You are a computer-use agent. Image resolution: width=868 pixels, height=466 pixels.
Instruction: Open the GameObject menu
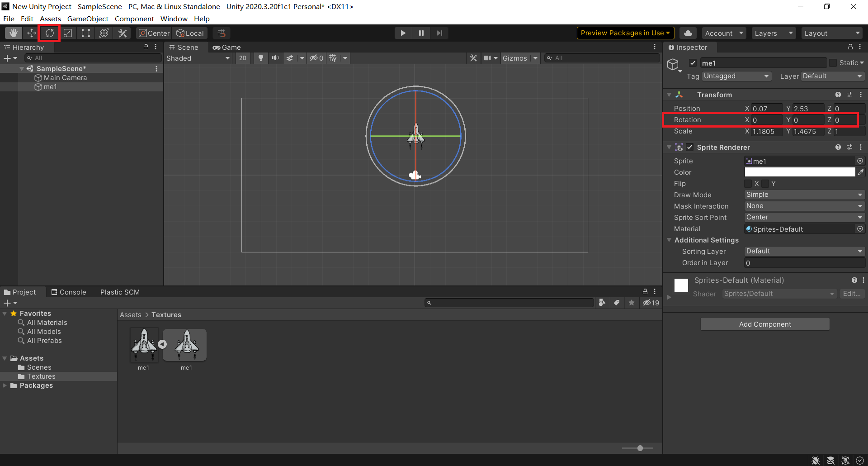pos(88,19)
